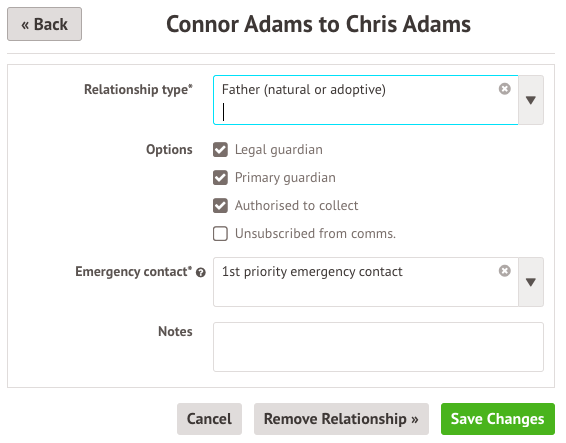The width and height of the screenshot is (566, 443).
Task: Toggle the Primary guardian checkbox
Action: coord(220,178)
